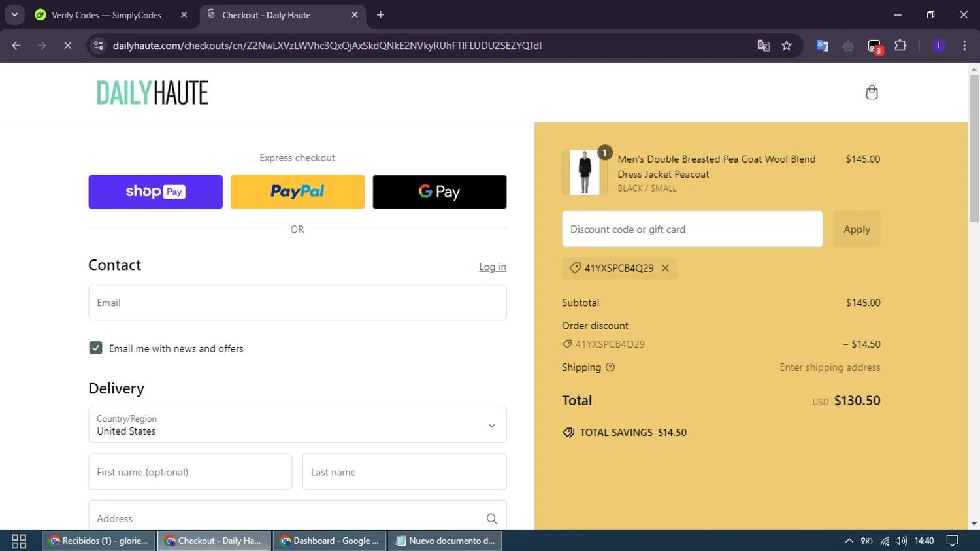
Task: Click the Discount code or gift card field
Action: coord(692,229)
